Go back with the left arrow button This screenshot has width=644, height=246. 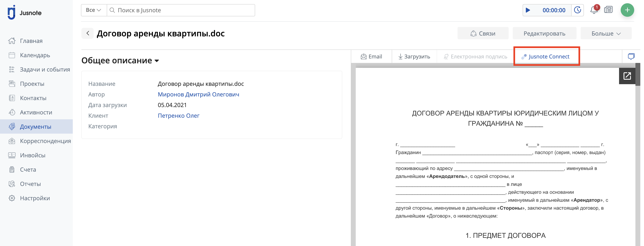tap(88, 33)
